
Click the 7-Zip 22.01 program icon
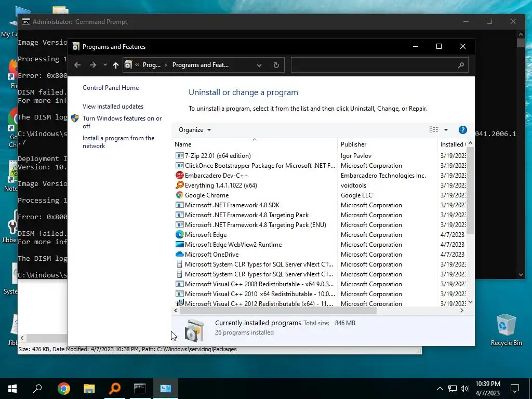179,156
